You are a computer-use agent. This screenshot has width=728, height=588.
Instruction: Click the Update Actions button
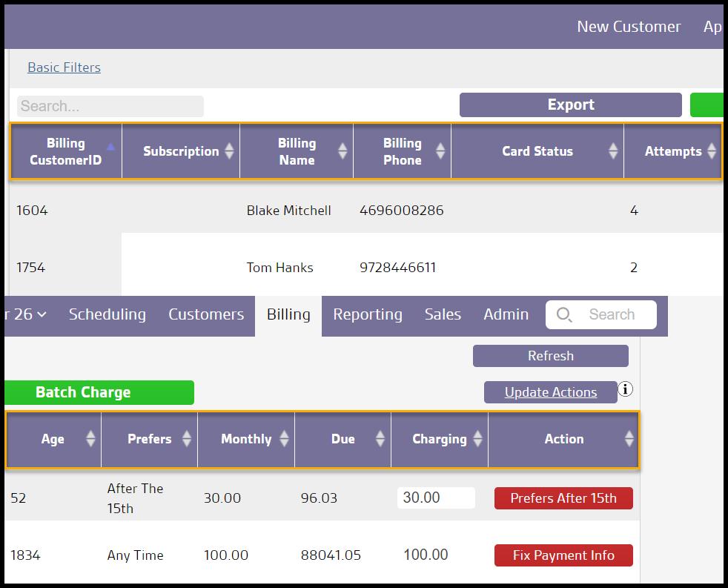(x=550, y=392)
